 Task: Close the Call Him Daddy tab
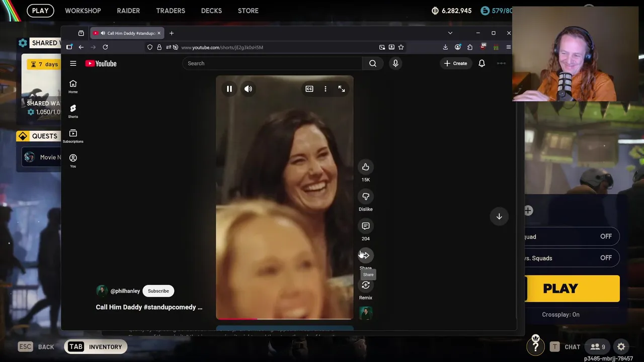(x=159, y=33)
